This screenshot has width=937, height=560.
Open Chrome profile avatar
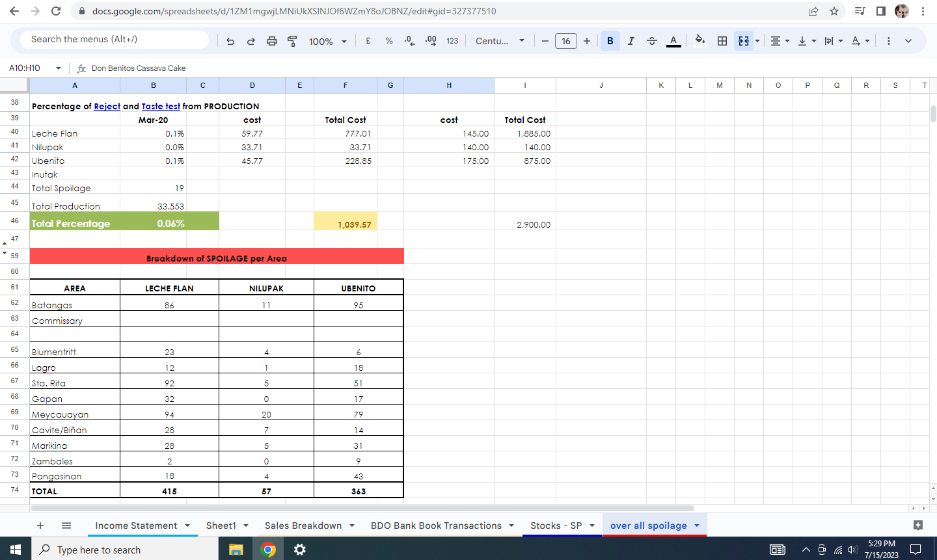(902, 11)
